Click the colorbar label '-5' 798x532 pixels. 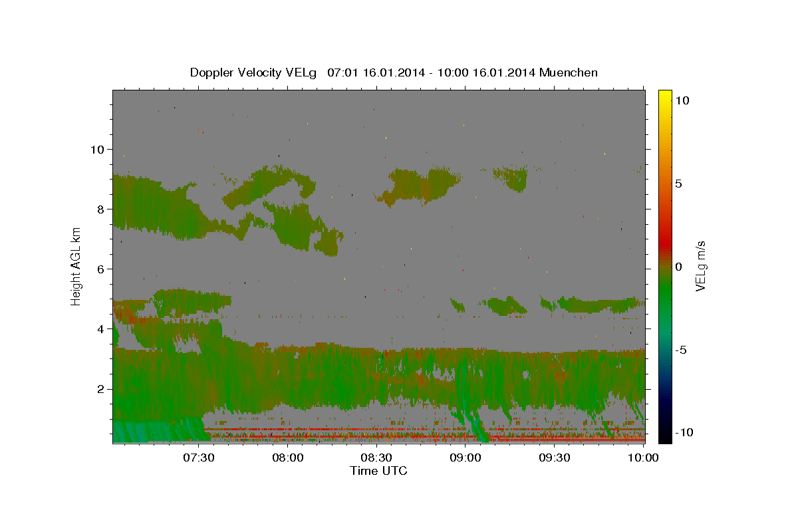click(x=682, y=349)
